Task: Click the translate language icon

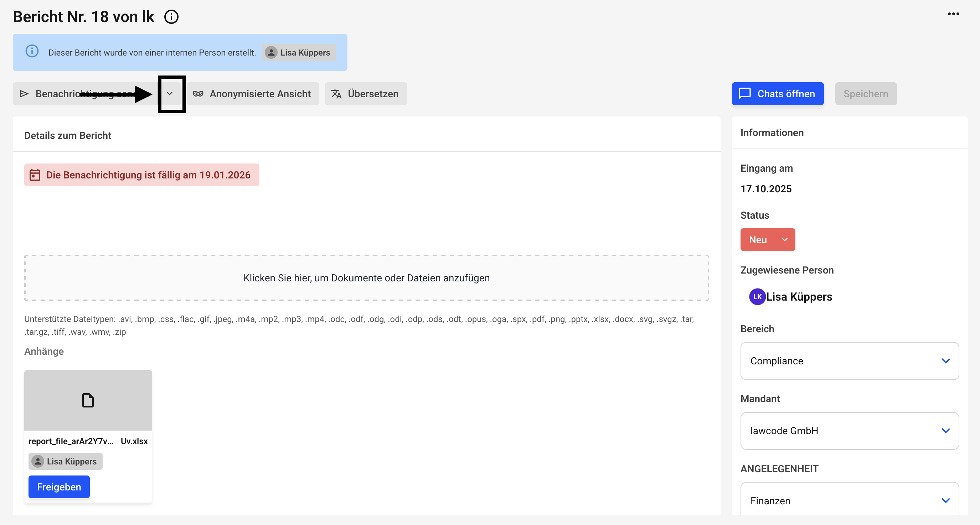Action: [x=336, y=94]
